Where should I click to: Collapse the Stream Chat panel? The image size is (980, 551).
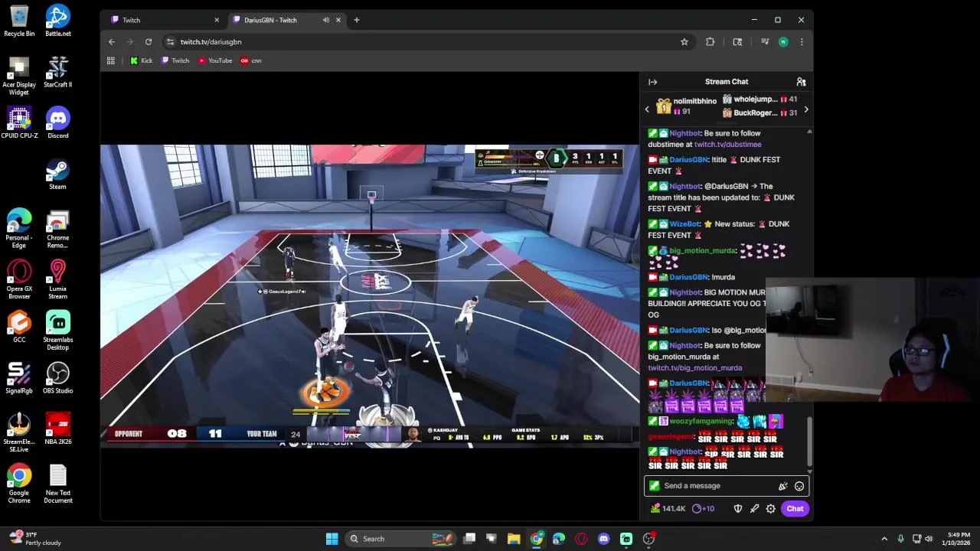coord(652,82)
